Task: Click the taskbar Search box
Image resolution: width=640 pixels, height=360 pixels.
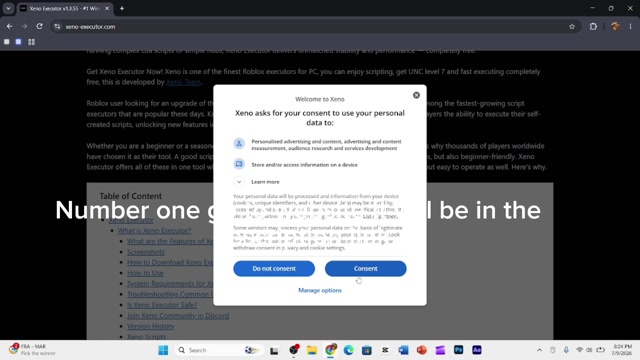Action: pyautogui.click(x=218, y=350)
